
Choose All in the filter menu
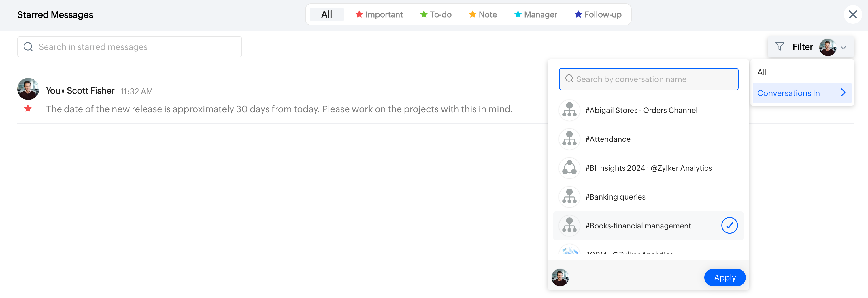pyautogui.click(x=762, y=72)
